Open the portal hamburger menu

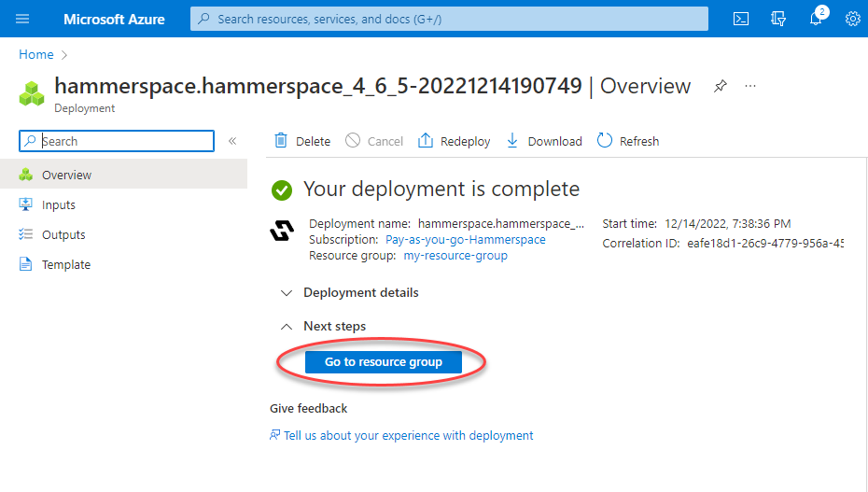coord(22,19)
